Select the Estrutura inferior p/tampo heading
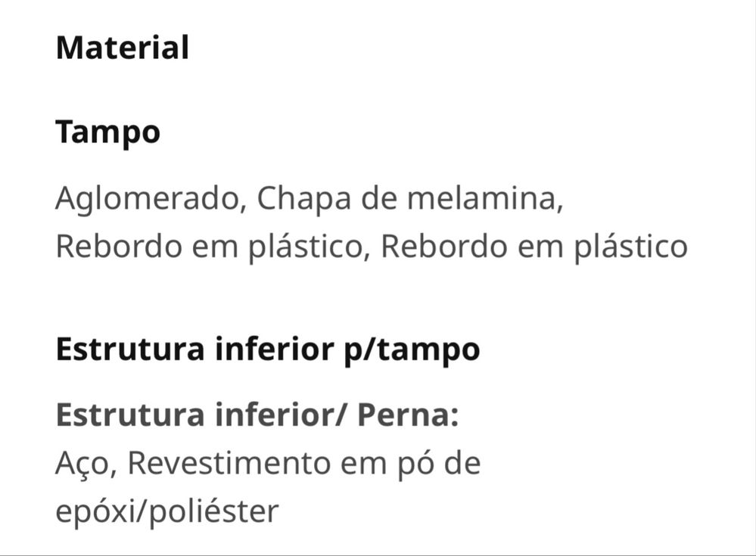The width and height of the screenshot is (756, 556). tap(268, 350)
